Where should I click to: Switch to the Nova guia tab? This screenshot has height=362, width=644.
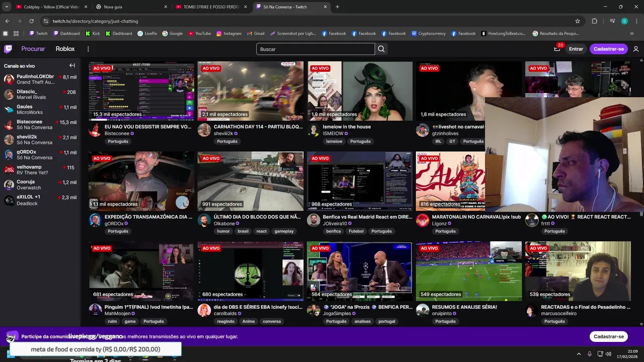coord(131,7)
